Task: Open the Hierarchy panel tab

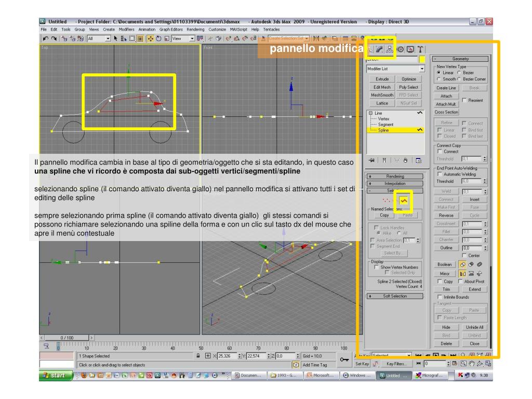Action: click(389, 49)
